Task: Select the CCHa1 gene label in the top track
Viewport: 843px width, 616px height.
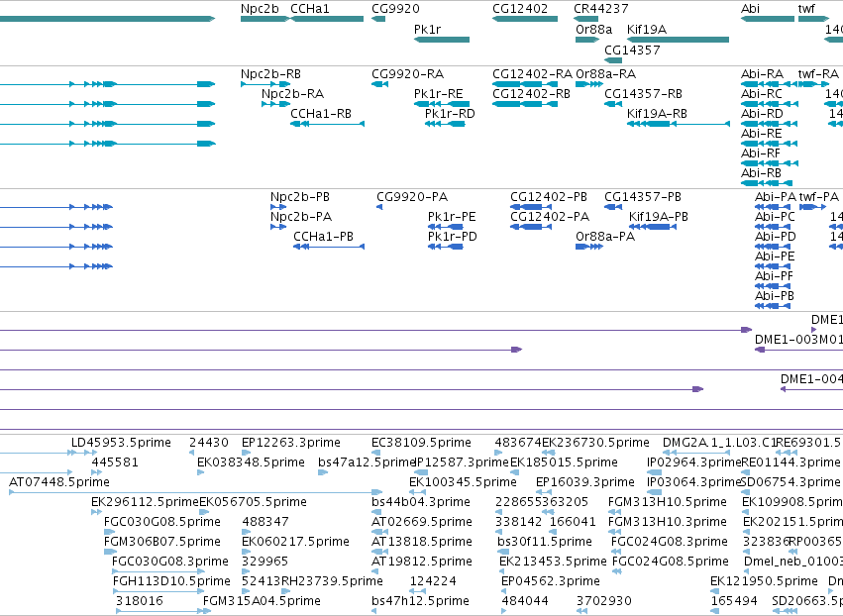Action: tap(310, 9)
